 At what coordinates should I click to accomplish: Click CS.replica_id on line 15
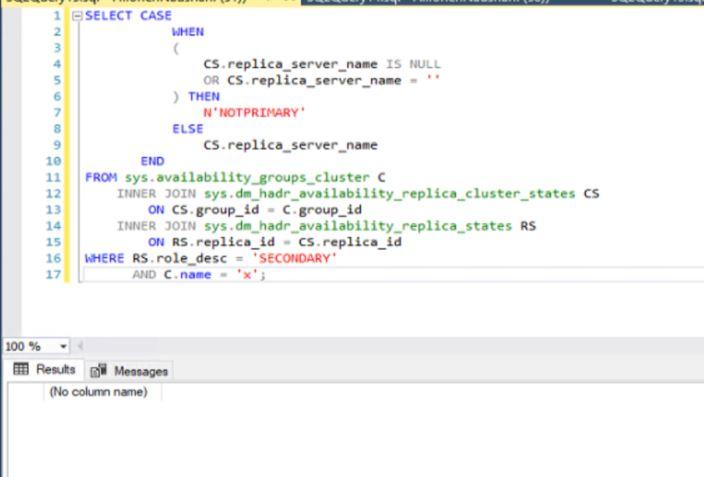(x=350, y=243)
